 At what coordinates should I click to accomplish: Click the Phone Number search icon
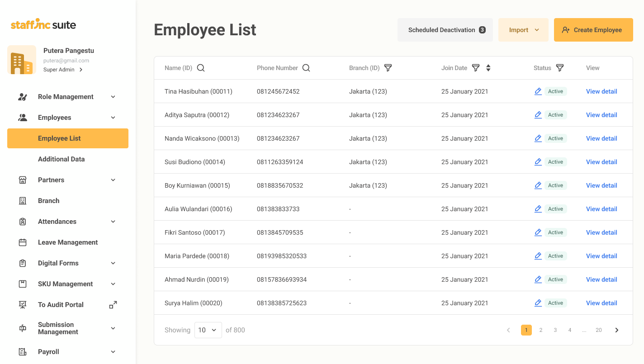pyautogui.click(x=306, y=68)
